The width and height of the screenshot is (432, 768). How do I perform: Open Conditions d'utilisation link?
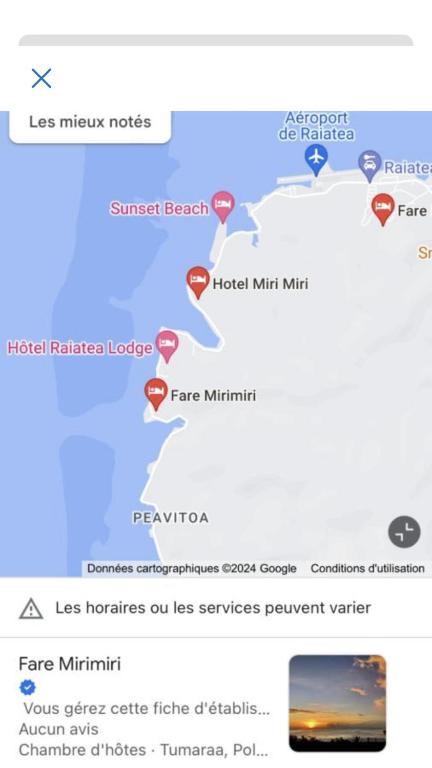point(367,569)
